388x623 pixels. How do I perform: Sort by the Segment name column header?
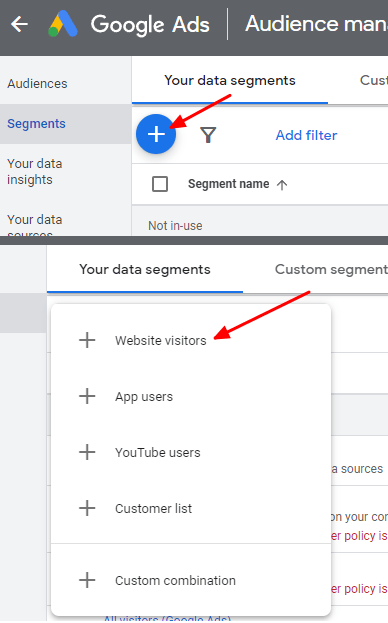(228, 184)
